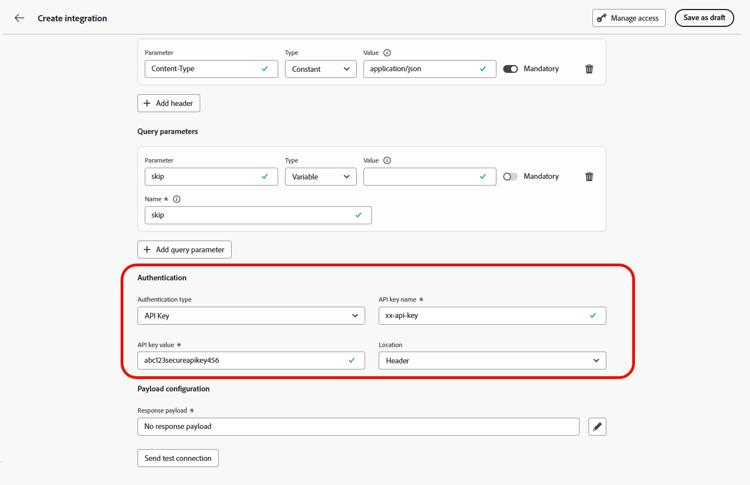The image size is (750, 485).
Task: Delete the skip query parameter row
Action: 589,176
